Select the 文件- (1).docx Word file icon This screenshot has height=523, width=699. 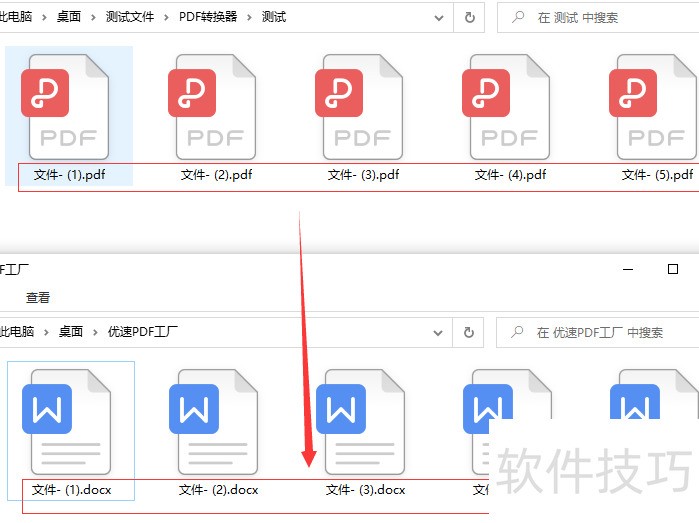click(x=67, y=422)
